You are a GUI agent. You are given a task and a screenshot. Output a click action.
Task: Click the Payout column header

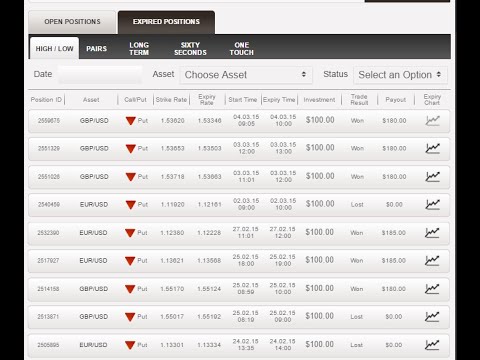point(396,100)
